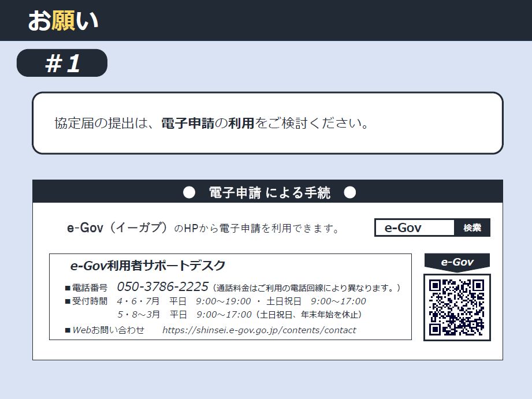Select the #1 badge
Viewport: 532px width, 399px height.
point(62,63)
